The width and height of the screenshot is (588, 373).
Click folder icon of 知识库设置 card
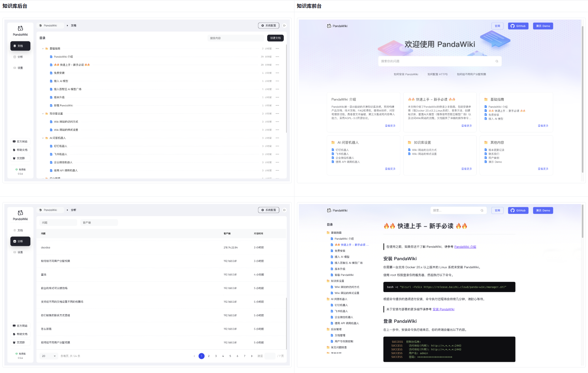pos(409,143)
